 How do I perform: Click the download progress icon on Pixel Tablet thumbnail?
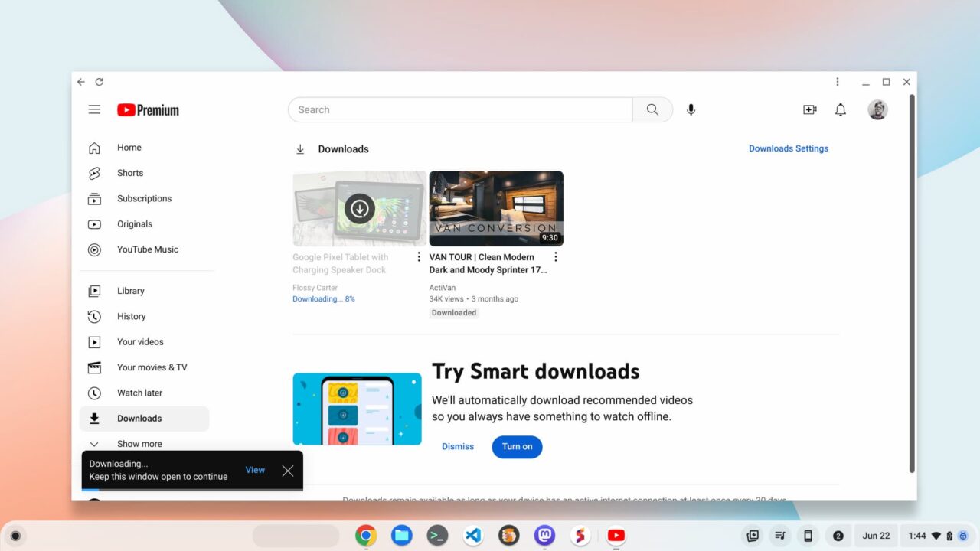(x=359, y=208)
